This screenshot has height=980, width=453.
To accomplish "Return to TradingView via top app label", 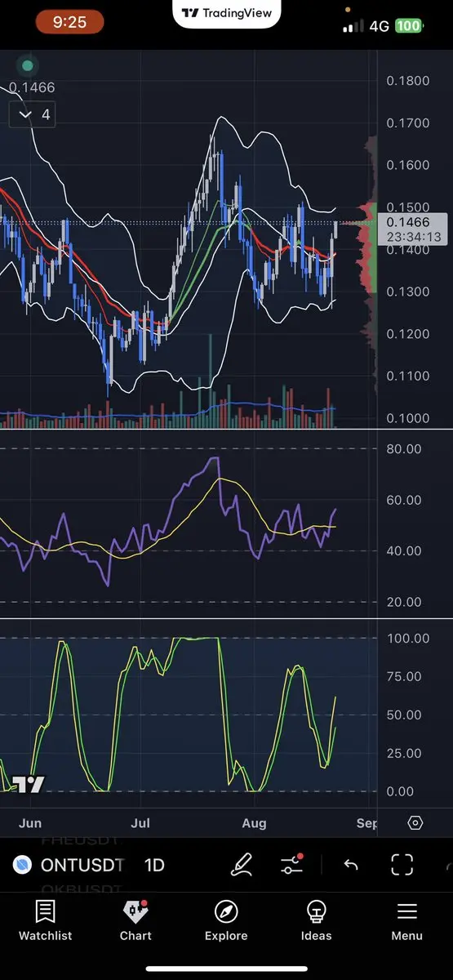I will click(x=228, y=12).
